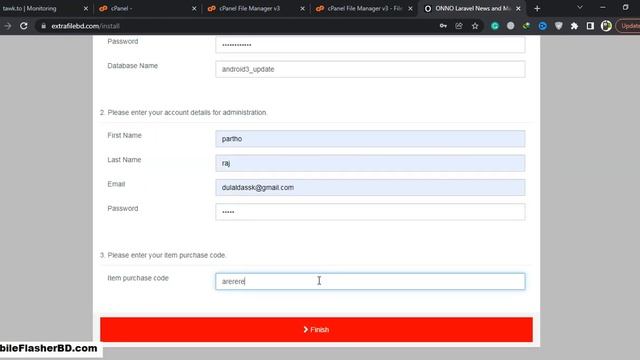Close the cPanel tab

coord(194,8)
